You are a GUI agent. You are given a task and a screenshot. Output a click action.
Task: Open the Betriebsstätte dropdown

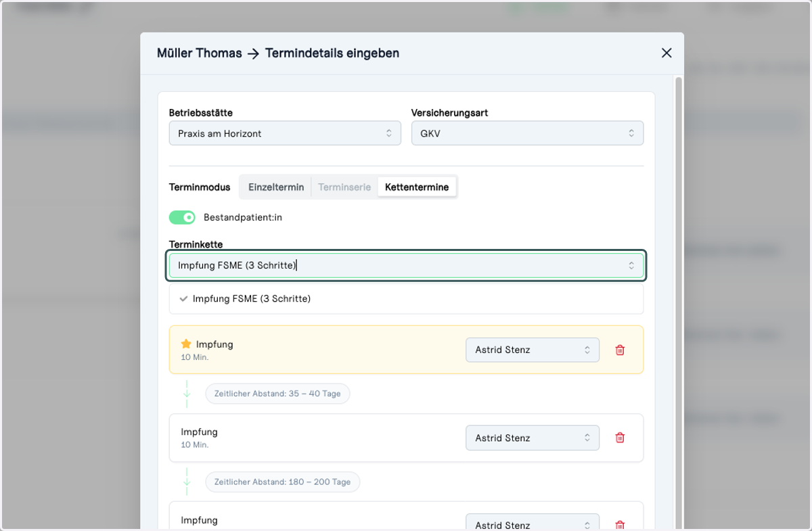pyautogui.click(x=285, y=133)
